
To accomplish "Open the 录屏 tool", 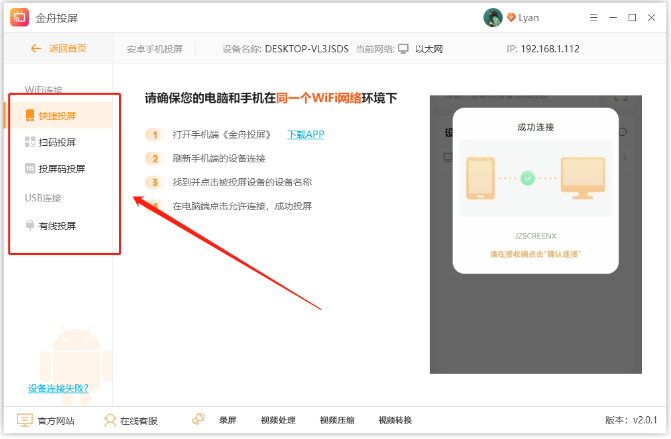I will 227,420.
